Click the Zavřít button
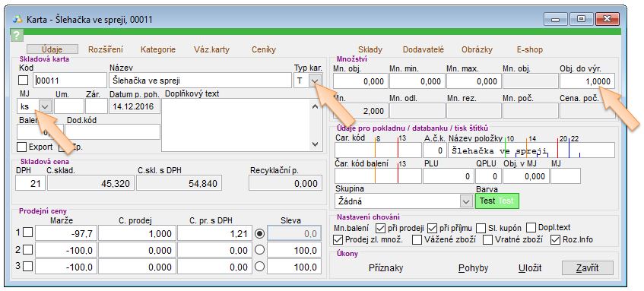644x291 pixels. (588, 268)
